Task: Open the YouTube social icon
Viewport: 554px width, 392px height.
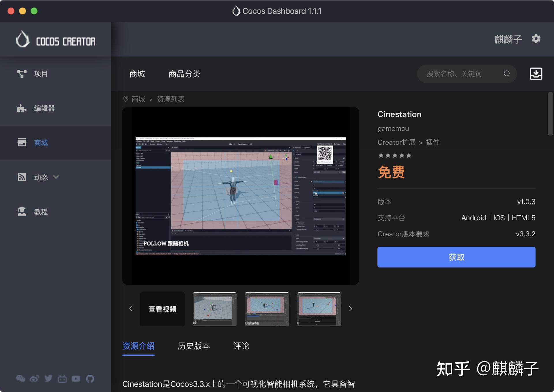Action: tap(76, 379)
